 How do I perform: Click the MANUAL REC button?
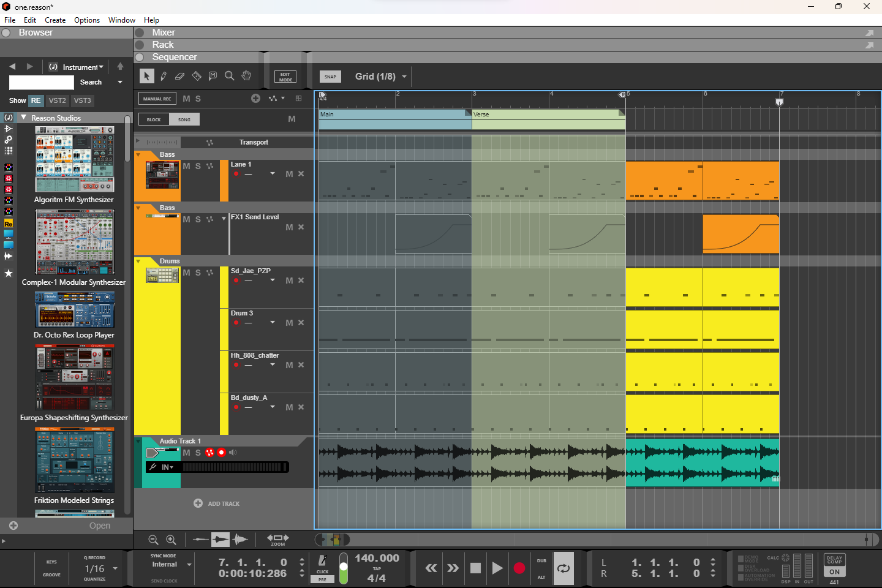coord(157,98)
